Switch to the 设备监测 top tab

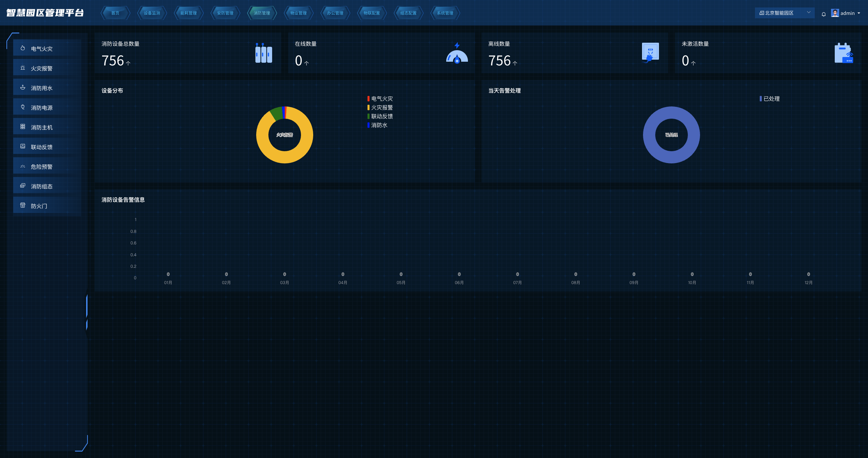(152, 13)
